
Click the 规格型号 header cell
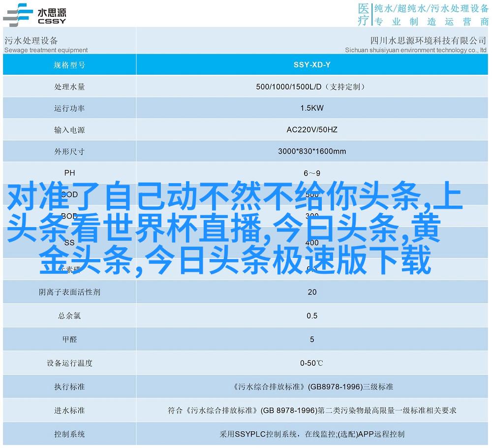click(69, 65)
